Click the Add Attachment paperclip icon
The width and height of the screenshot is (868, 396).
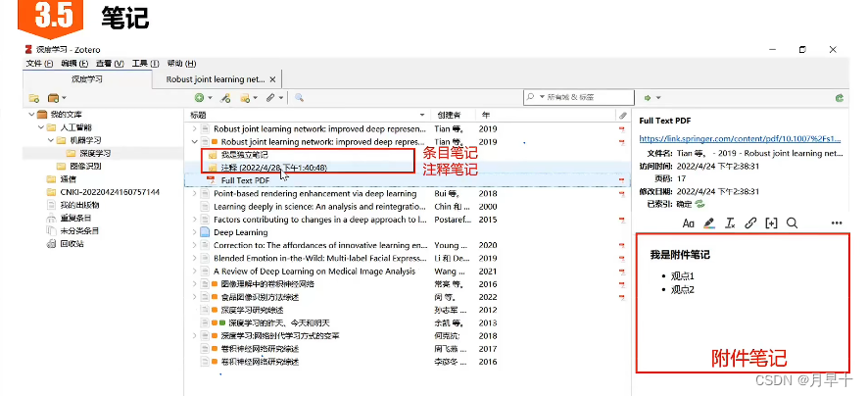coord(270,98)
